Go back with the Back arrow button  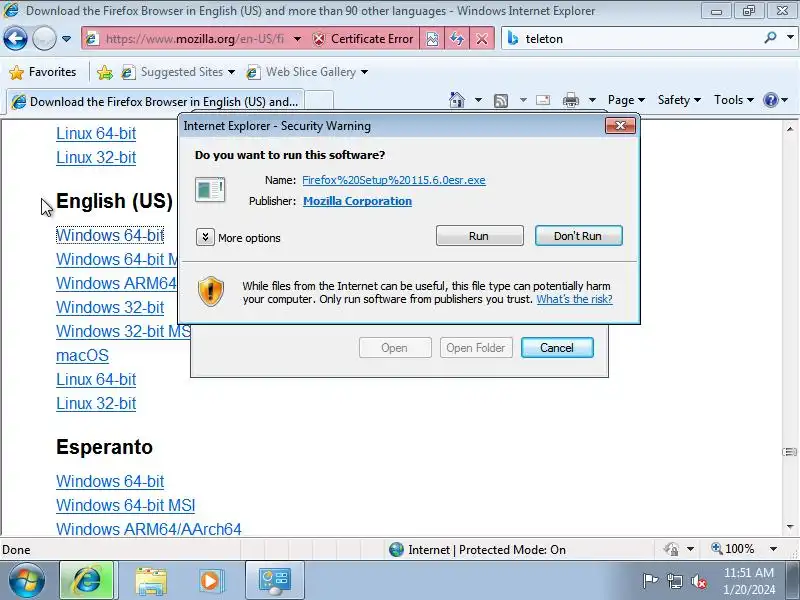point(15,38)
